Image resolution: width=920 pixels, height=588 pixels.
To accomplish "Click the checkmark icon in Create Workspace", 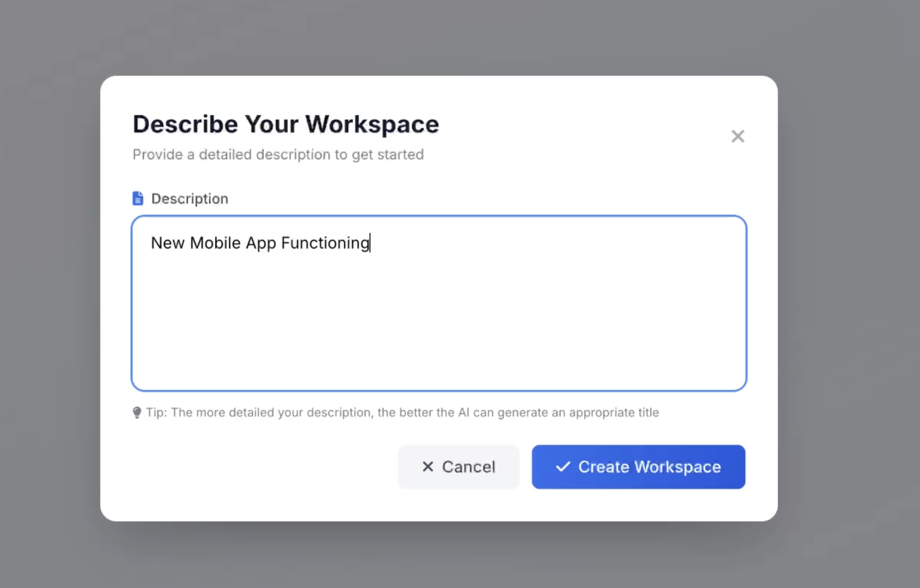I will coord(563,467).
